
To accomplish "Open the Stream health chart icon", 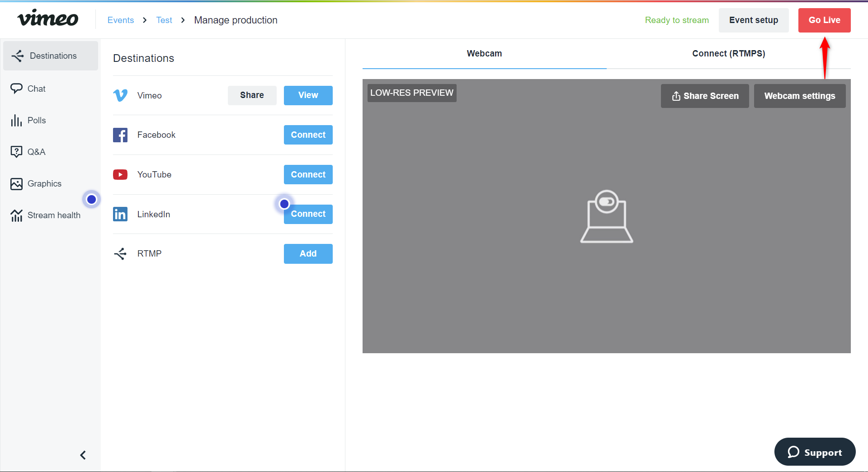I will pos(16,215).
